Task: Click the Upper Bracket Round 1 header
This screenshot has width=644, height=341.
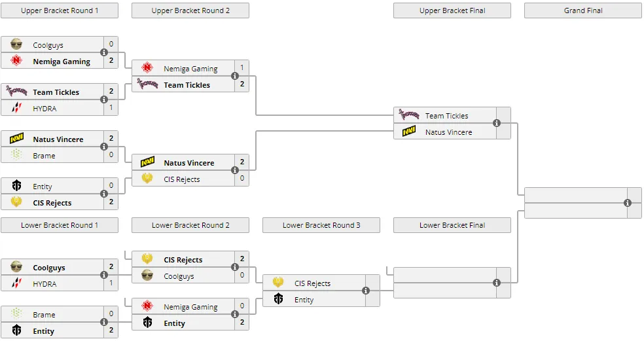Action: [60, 10]
